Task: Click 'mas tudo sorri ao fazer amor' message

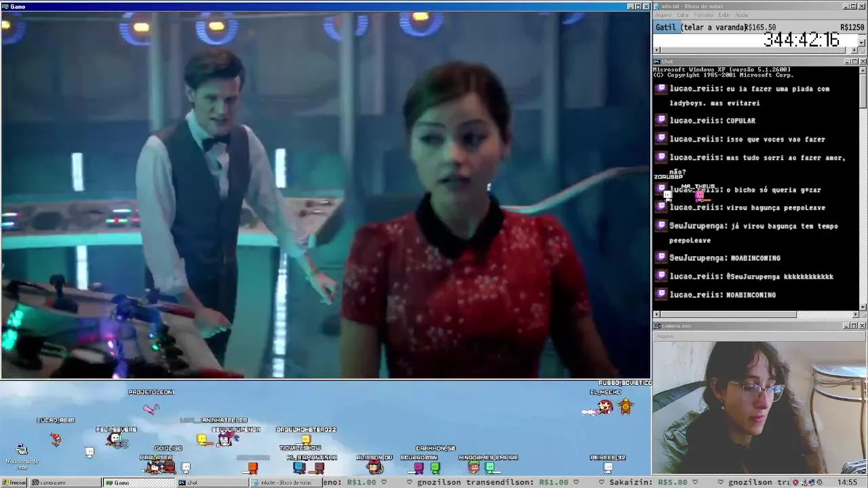Action: (786, 158)
